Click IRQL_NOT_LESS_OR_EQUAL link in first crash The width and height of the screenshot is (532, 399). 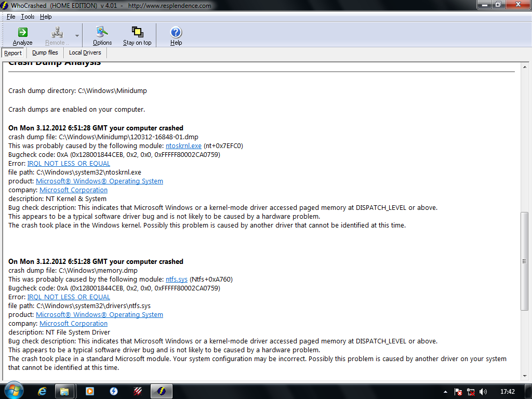click(69, 164)
